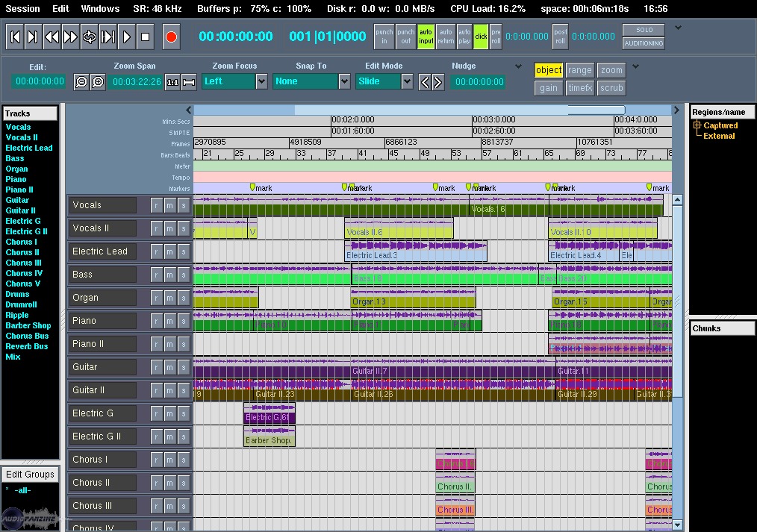
Task: Open the Session menu
Action: 22,9
